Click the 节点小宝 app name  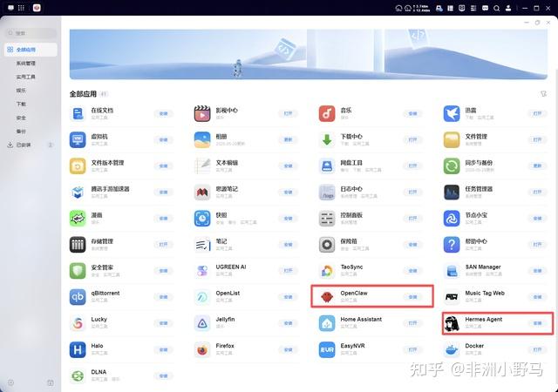click(x=476, y=215)
